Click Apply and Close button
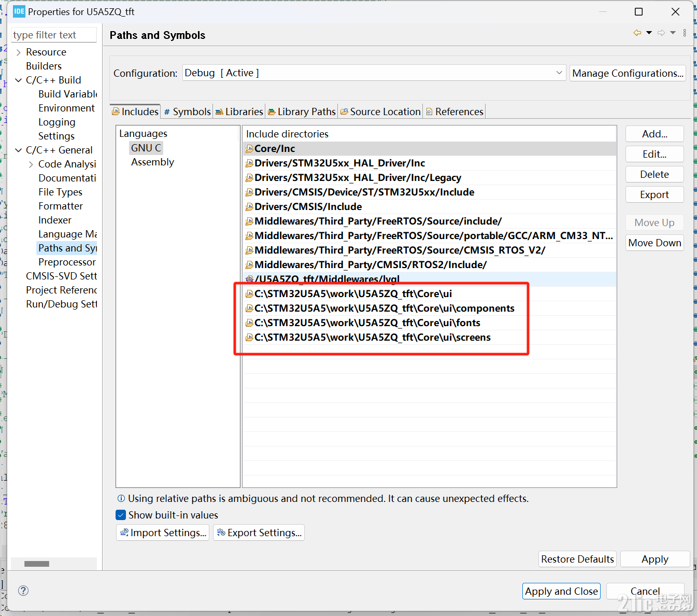 click(561, 591)
